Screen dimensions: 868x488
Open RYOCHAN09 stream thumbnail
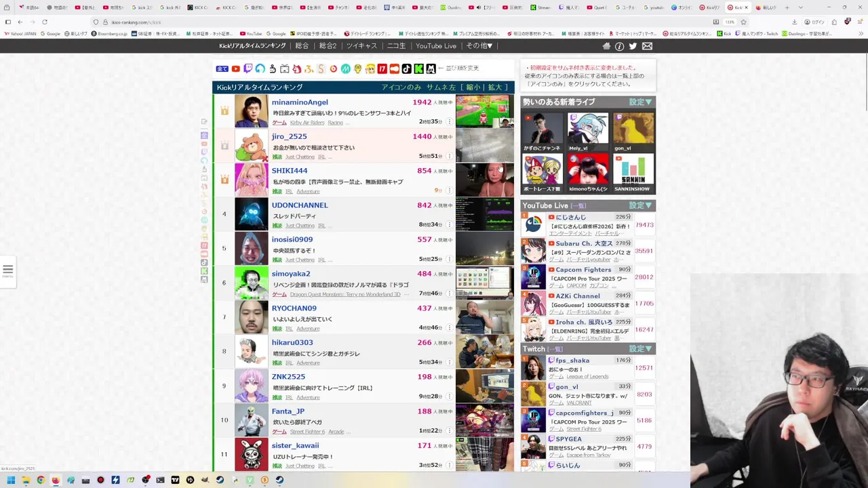click(484, 317)
